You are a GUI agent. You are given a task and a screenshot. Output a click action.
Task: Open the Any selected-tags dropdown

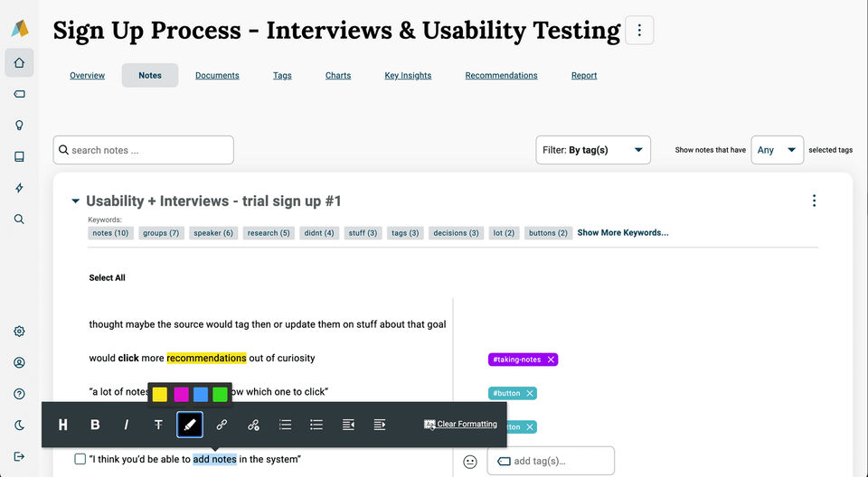[x=777, y=150]
